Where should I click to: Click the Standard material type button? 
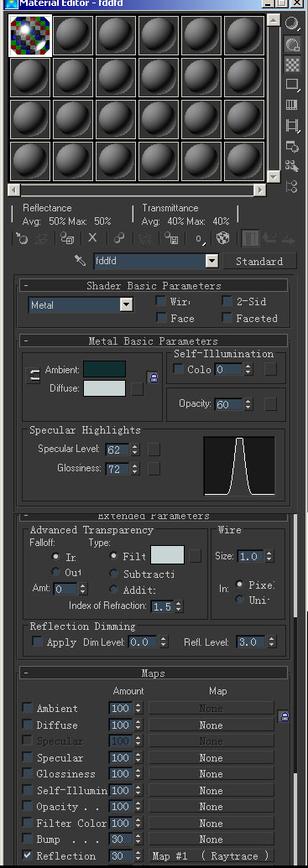[259, 261]
